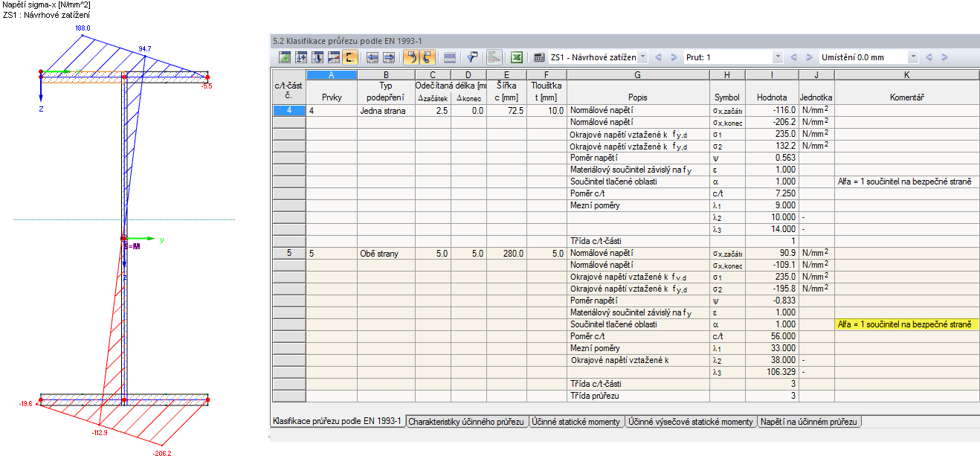This screenshot has width=980, height=456.
Task: Click the Jedna strana cell
Action: (x=386, y=110)
